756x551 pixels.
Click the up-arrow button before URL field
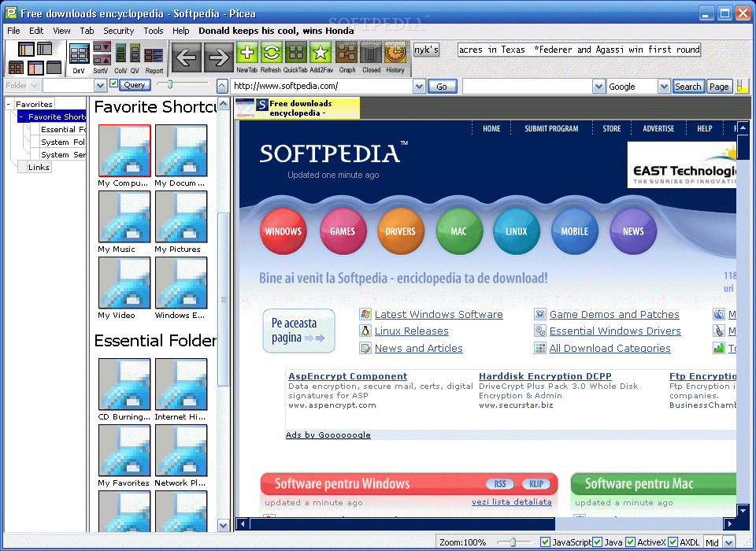coord(222,87)
